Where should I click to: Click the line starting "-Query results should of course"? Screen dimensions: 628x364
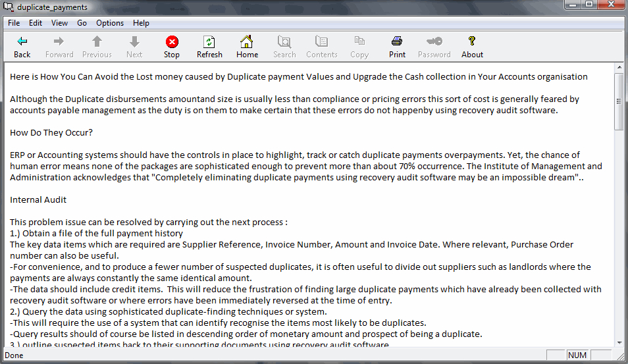pos(246,334)
